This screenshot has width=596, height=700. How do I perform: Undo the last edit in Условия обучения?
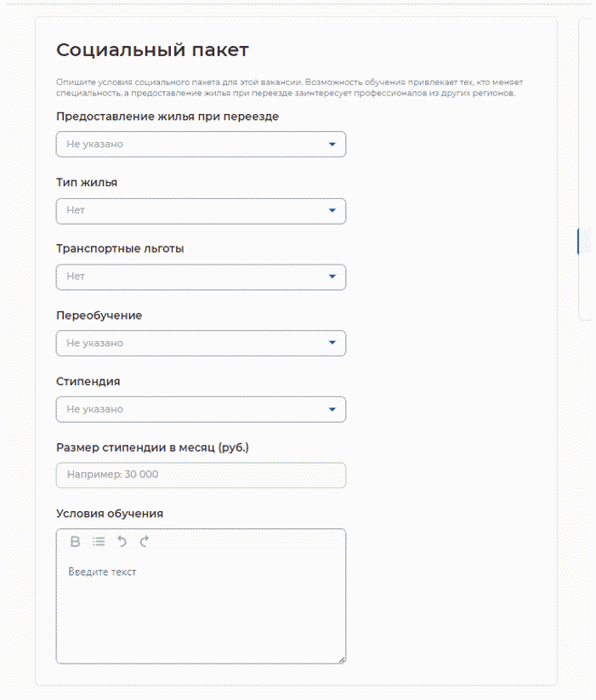tap(122, 541)
